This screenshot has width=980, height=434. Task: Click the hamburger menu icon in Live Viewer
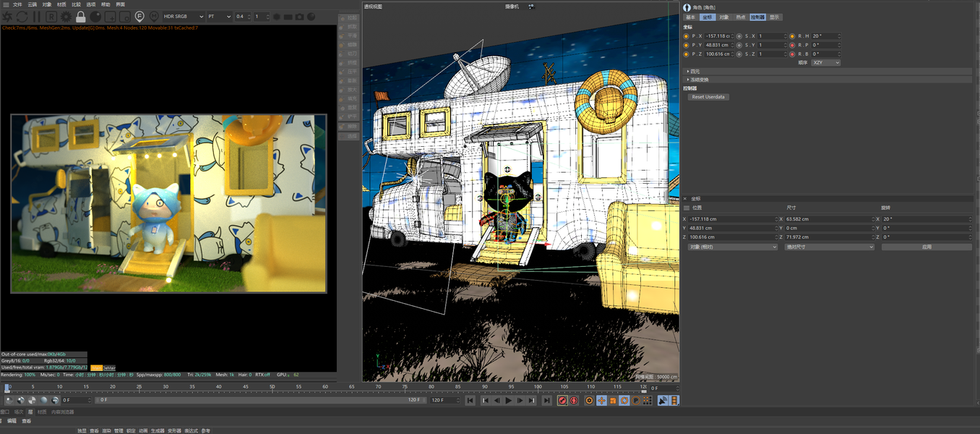[x=4, y=4]
